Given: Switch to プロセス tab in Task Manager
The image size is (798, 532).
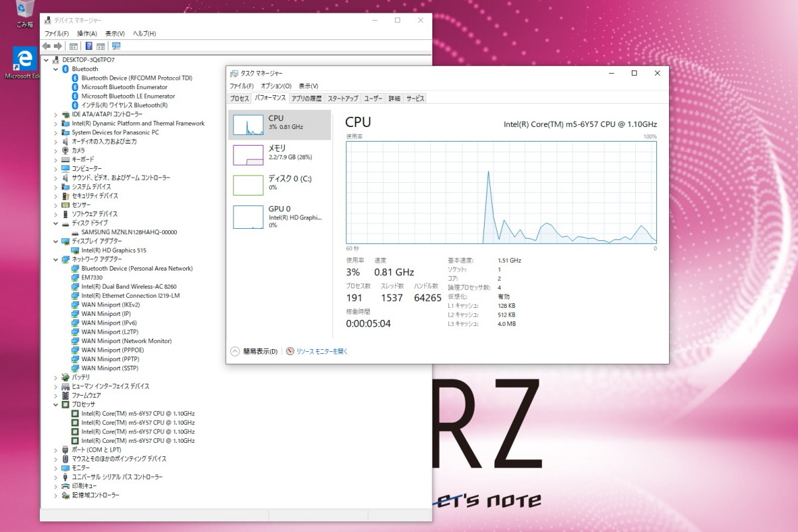Looking at the screenshot, I should click(239, 98).
